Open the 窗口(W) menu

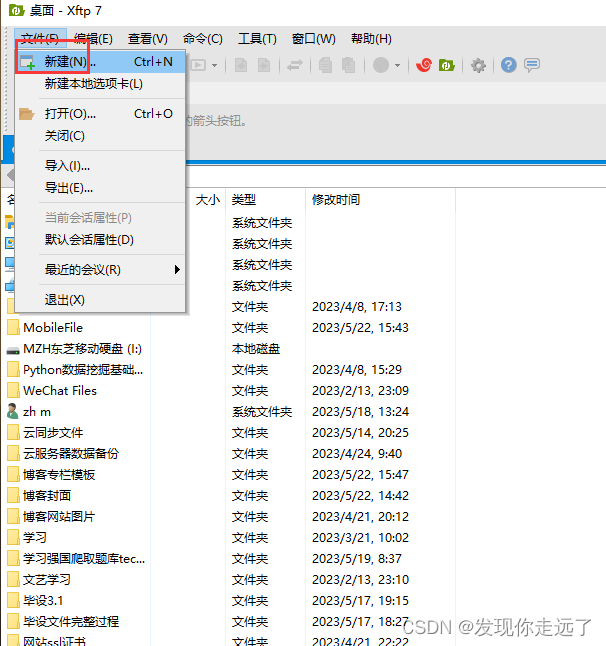pos(314,39)
